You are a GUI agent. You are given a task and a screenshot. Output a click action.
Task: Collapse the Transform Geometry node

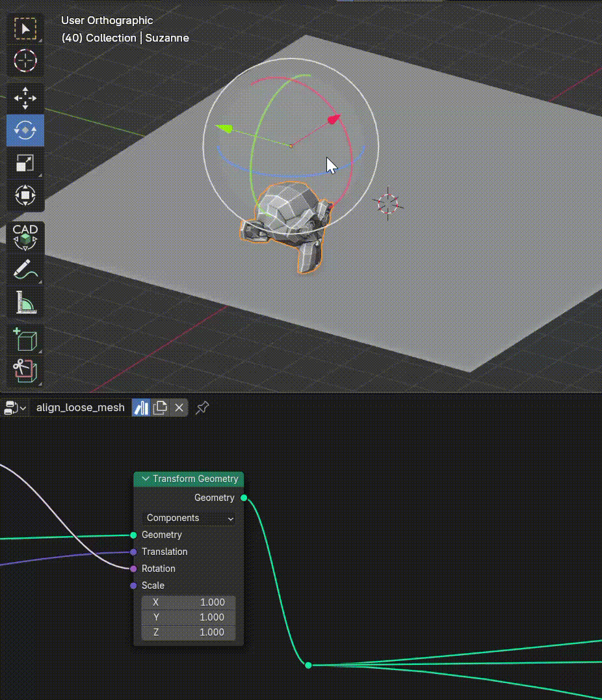146,479
